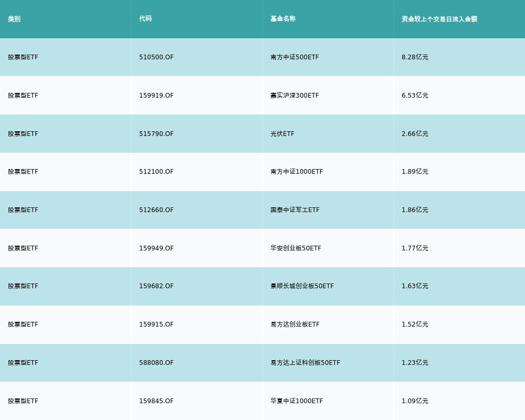The width and height of the screenshot is (525, 420).
Task: Open 华夏中证1000ETF fund entry
Action: 297,401
